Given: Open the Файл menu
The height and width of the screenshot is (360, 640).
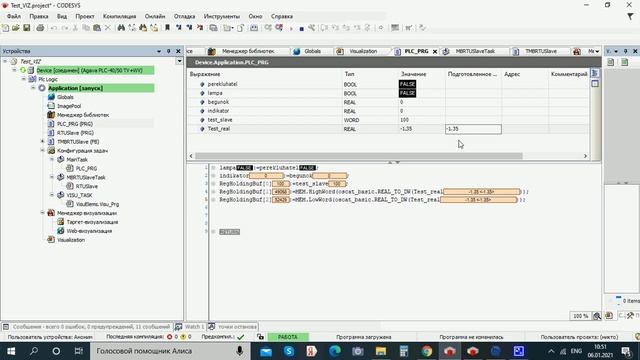Looking at the screenshot, I should point(13,16).
